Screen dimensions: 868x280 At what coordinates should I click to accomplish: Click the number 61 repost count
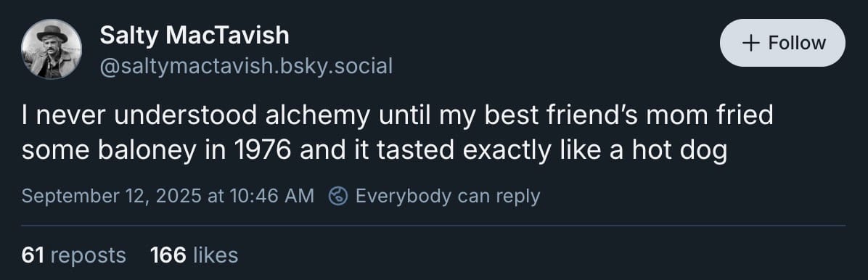click(x=32, y=255)
